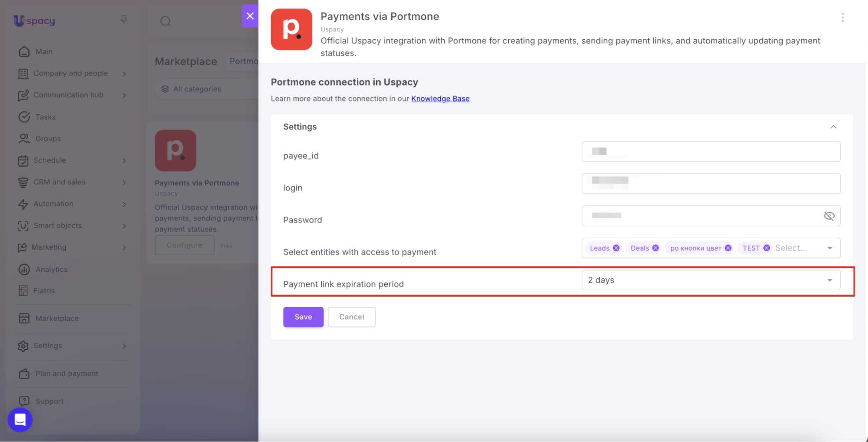Save the Portmone settings
This screenshot has height=442, width=868.
tap(303, 317)
